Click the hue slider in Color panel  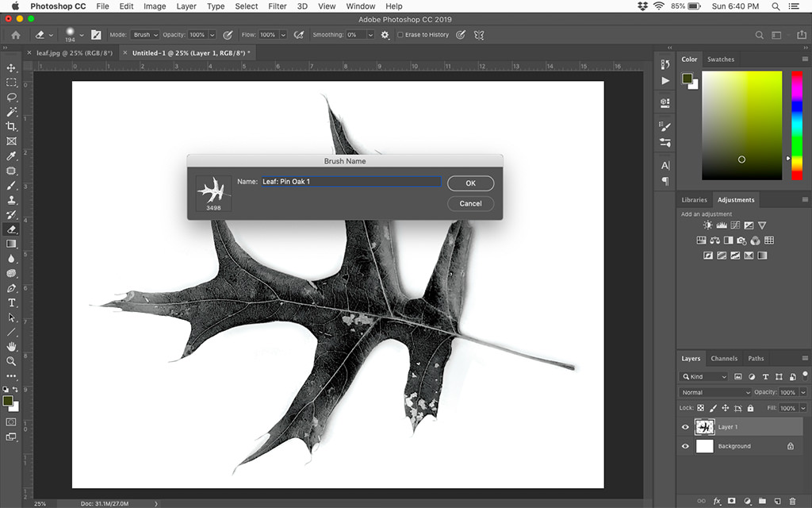(x=797, y=125)
